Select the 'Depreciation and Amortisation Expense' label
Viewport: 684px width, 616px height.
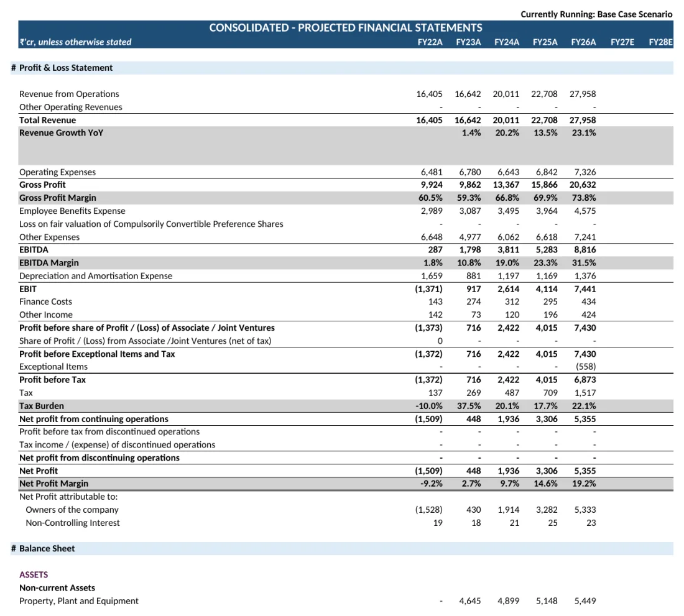[96, 276]
